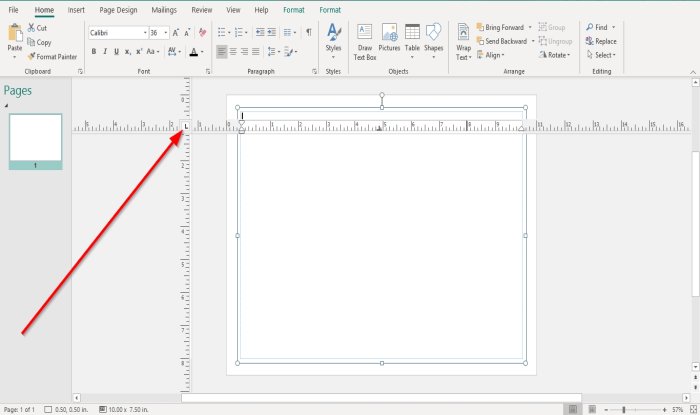Switch to single page view in the status bar
Viewport: 700px width, 415px height.
(573, 409)
